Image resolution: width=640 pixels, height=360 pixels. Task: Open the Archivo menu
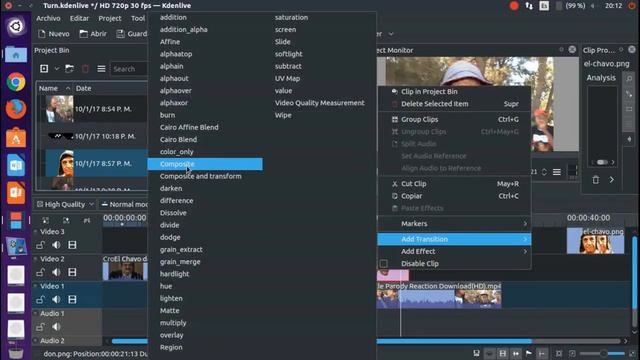[x=48, y=18]
